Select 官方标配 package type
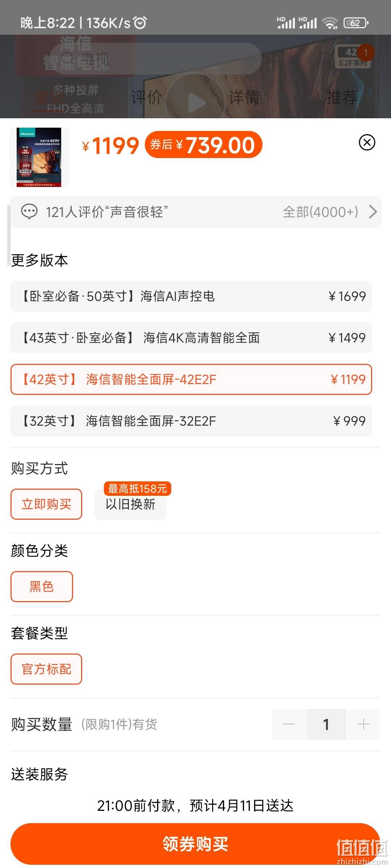 click(x=46, y=669)
